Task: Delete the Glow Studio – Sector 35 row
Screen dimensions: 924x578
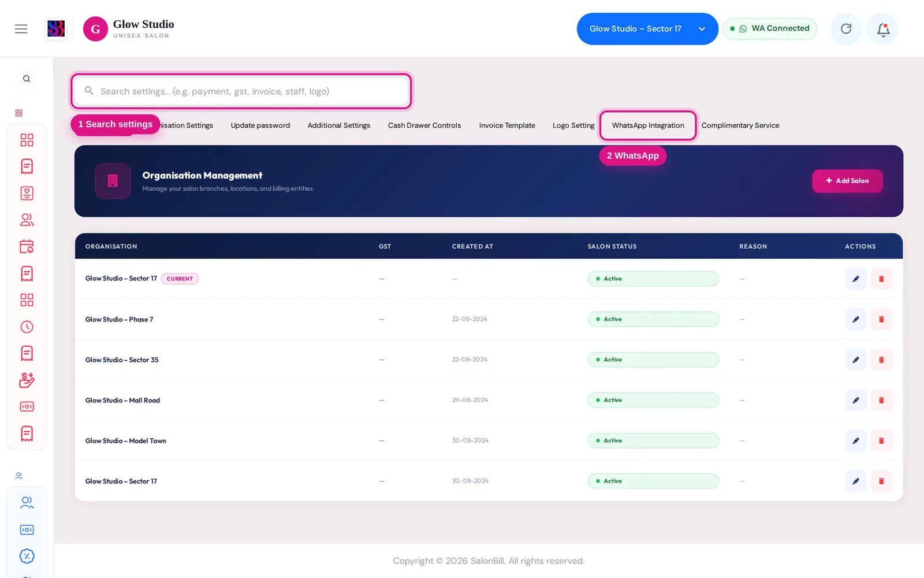Action: [x=881, y=360]
